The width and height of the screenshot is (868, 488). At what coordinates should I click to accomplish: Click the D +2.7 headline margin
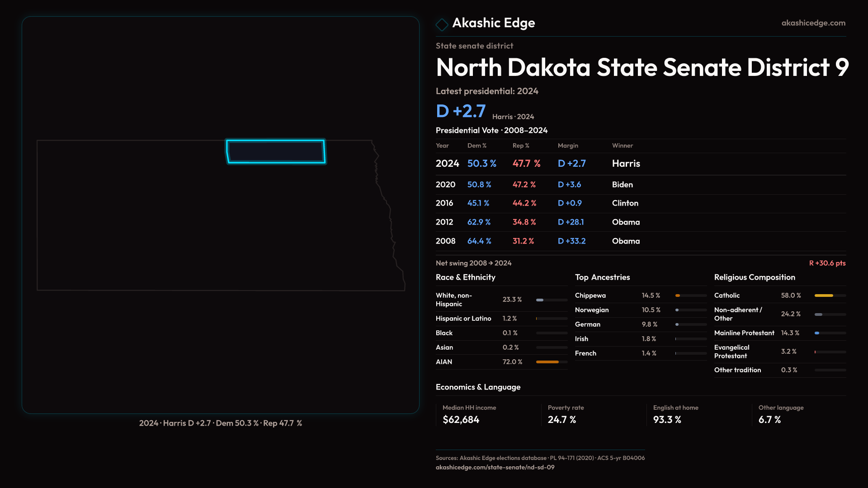[461, 111]
